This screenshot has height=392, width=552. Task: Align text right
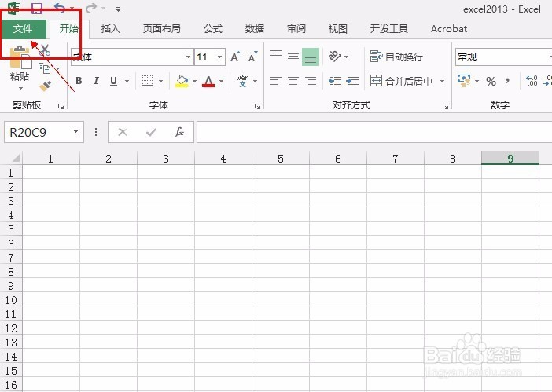(x=311, y=81)
